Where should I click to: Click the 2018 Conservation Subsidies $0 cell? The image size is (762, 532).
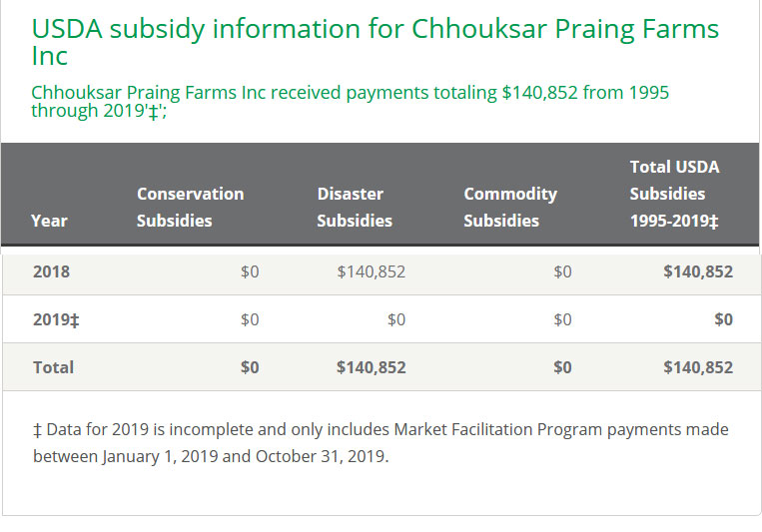point(250,271)
